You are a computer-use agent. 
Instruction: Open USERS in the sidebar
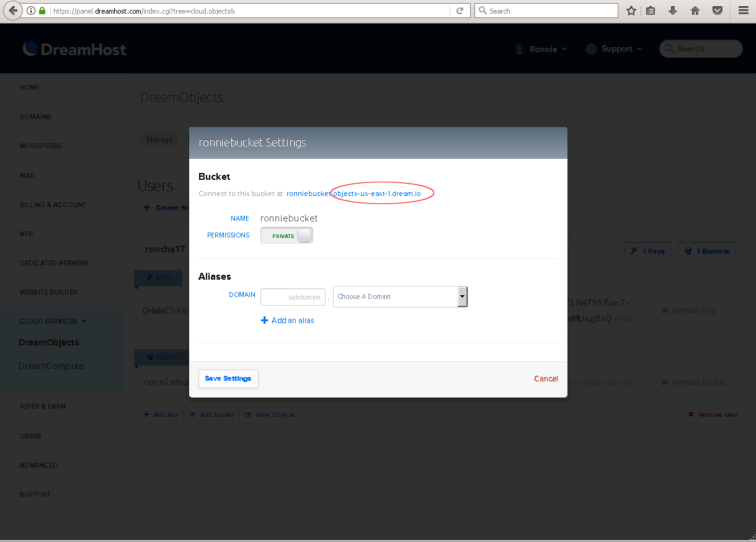tap(30, 436)
